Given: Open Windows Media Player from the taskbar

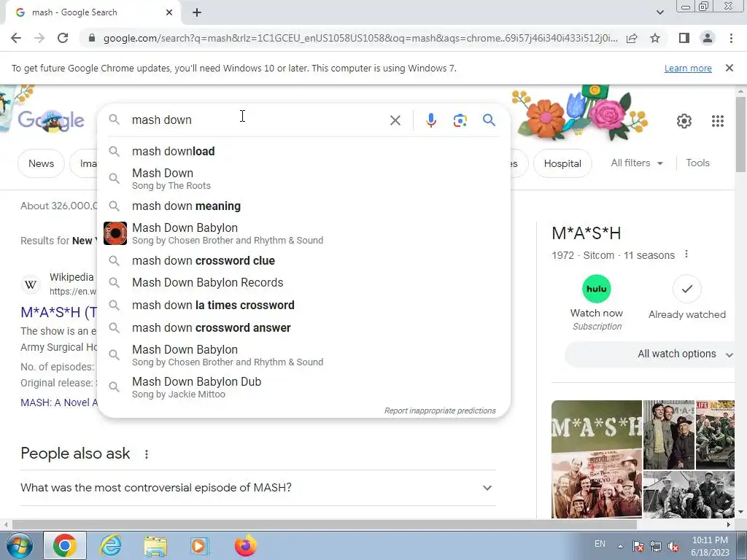Looking at the screenshot, I should coord(199,545).
